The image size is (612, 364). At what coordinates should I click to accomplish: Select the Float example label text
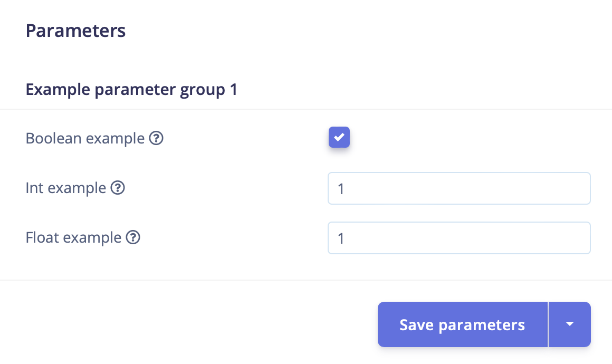point(73,238)
